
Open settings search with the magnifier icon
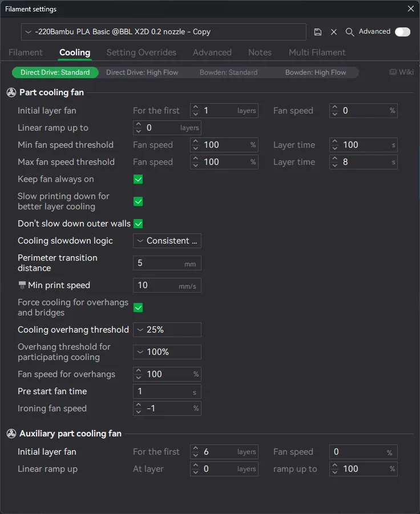tap(349, 32)
